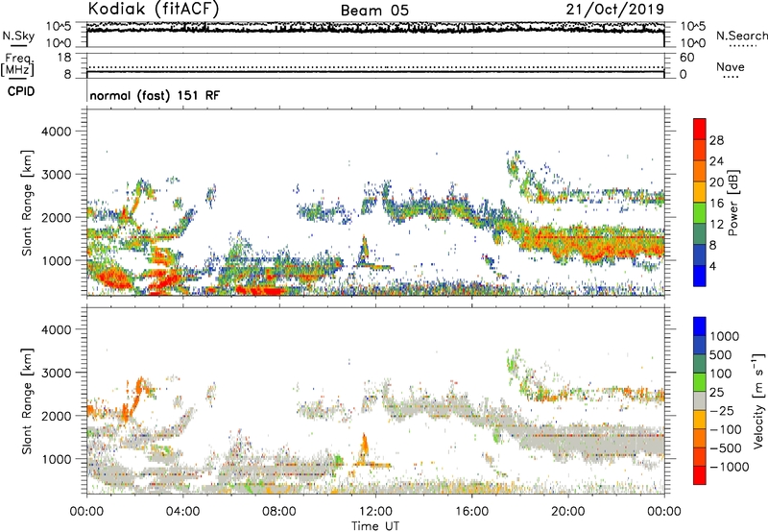Click the '4000' tick on power panel
The width and height of the screenshot is (768, 532).
56,132
